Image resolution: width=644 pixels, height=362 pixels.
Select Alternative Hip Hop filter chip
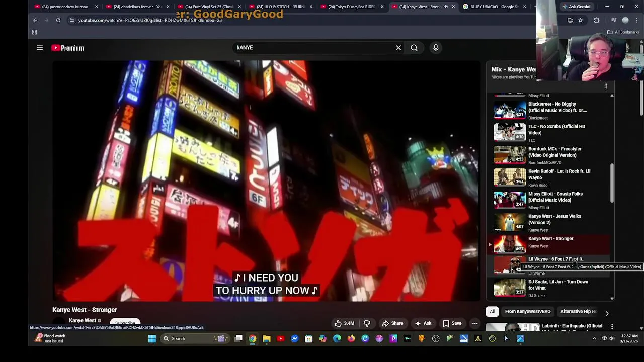click(x=578, y=312)
